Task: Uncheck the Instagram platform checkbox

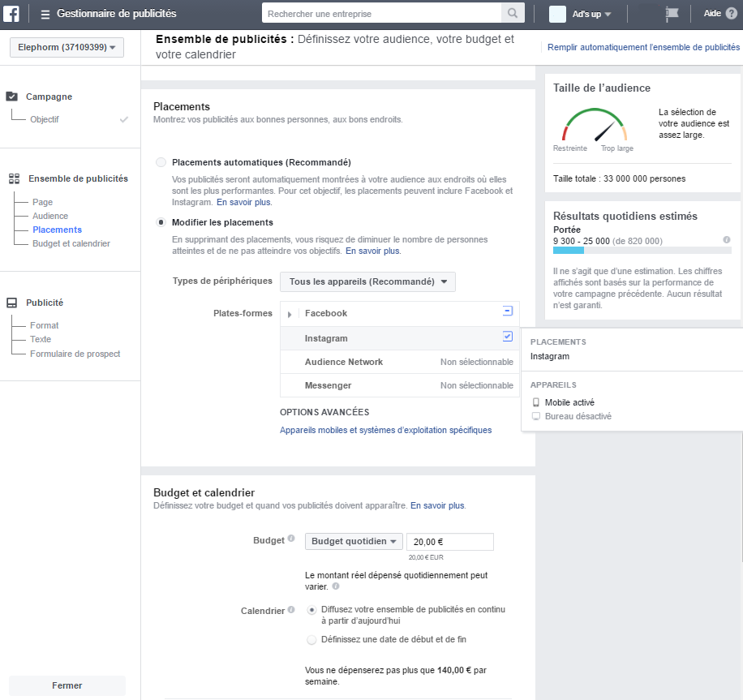Action: (x=508, y=337)
